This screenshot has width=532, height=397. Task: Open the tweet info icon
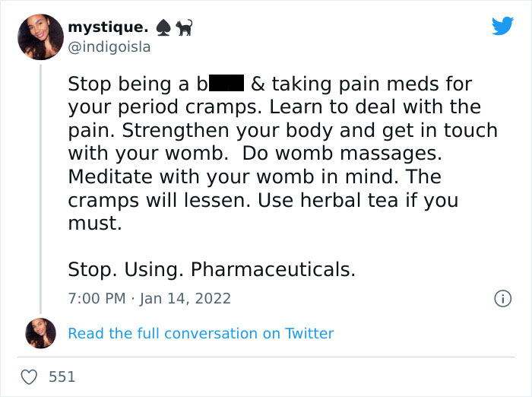pos(502,299)
